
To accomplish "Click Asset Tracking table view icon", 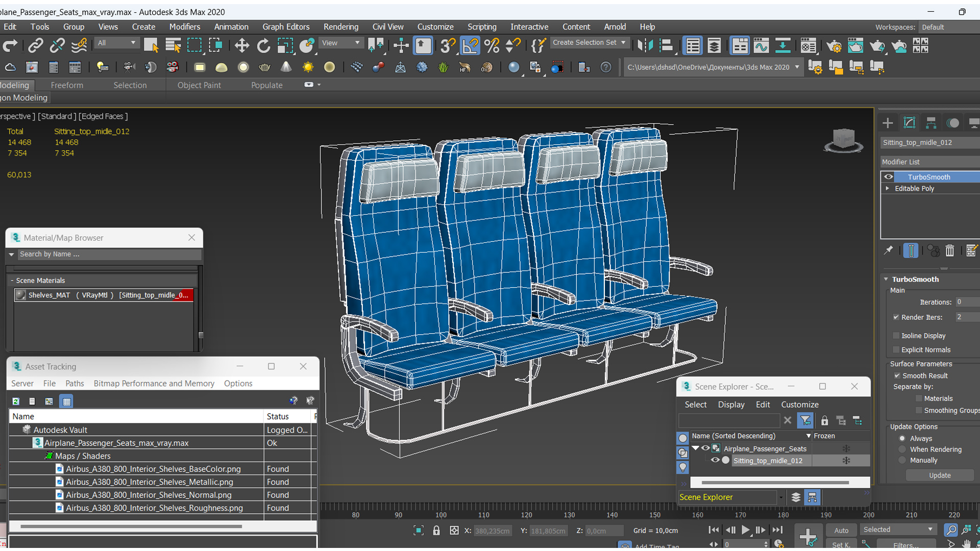I will tap(66, 402).
